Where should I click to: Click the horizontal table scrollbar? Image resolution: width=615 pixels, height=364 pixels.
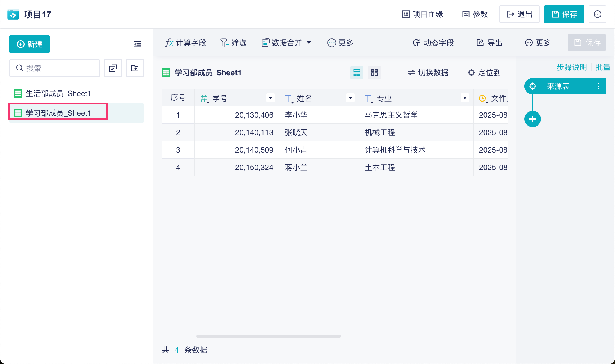point(268,336)
